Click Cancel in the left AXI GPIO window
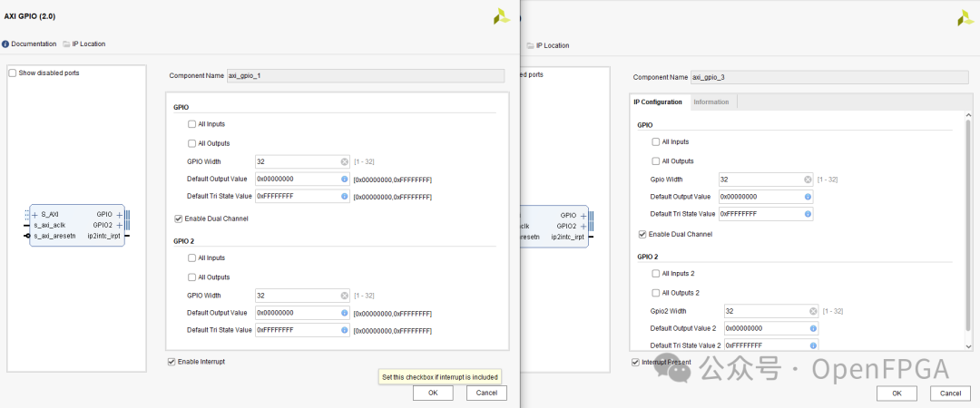The width and height of the screenshot is (980, 408). [486, 393]
